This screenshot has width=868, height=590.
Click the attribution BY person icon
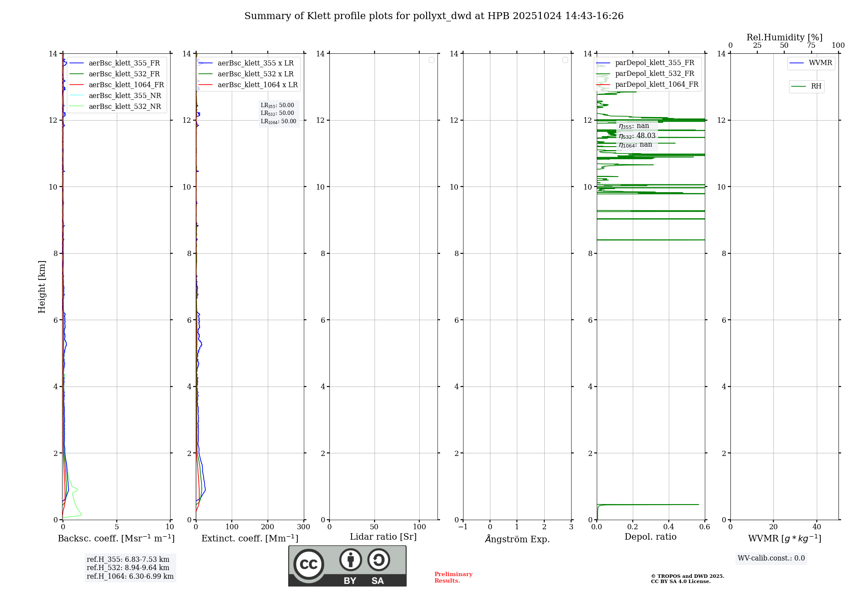[350, 560]
